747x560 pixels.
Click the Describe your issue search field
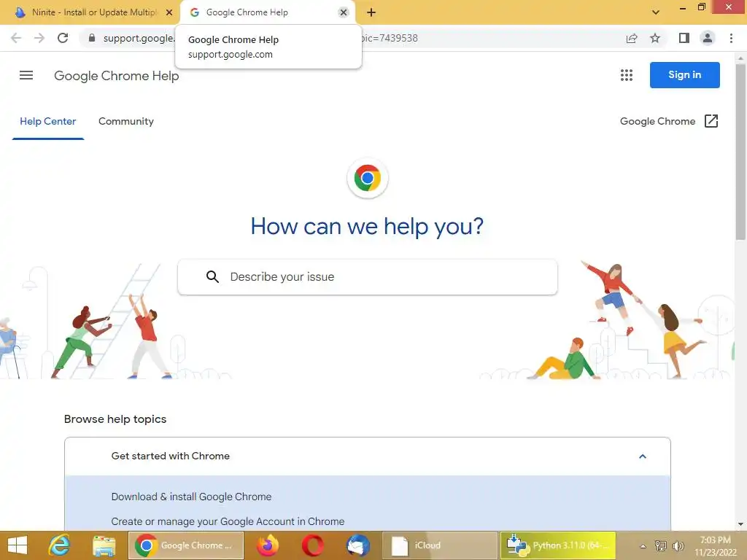368,276
